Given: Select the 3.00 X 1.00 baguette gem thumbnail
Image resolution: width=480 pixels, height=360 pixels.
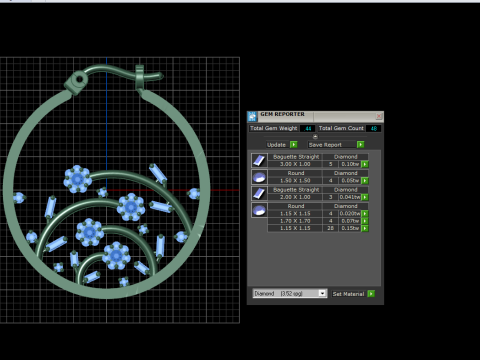Looking at the screenshot, I should point(259,160).
